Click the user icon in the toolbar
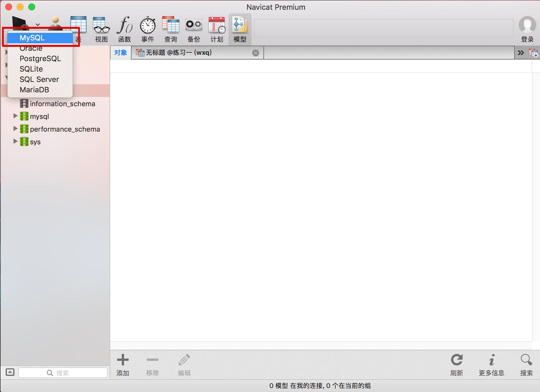 (x=55, y=23)
